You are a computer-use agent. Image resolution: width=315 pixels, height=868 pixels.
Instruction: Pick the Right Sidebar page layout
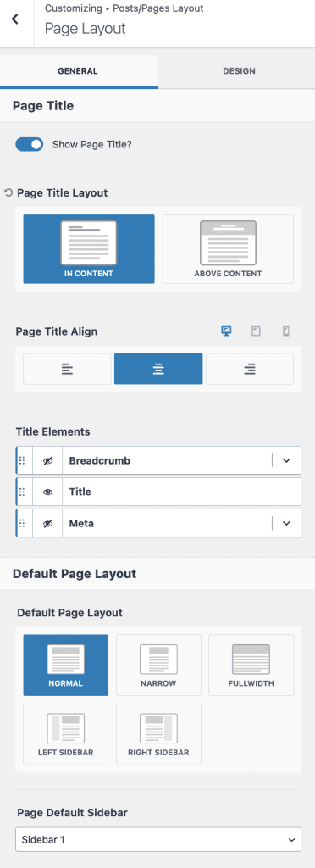[x=158, y=734]
